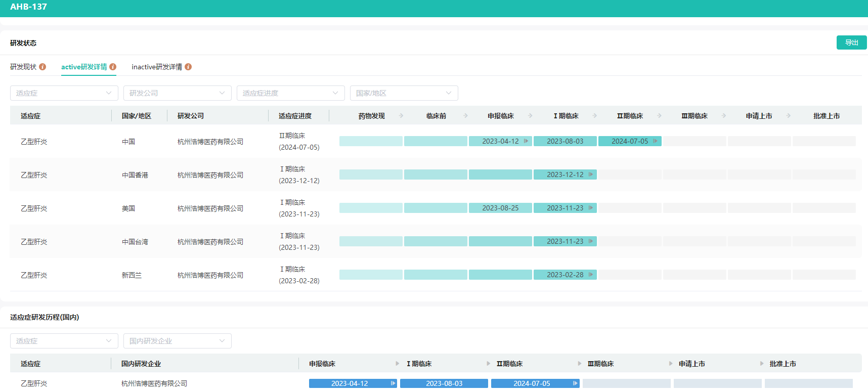Switch to the 研发现状 tab
Image resolution: width=868 pixels, height=392 pixels.
click(23, 67)
